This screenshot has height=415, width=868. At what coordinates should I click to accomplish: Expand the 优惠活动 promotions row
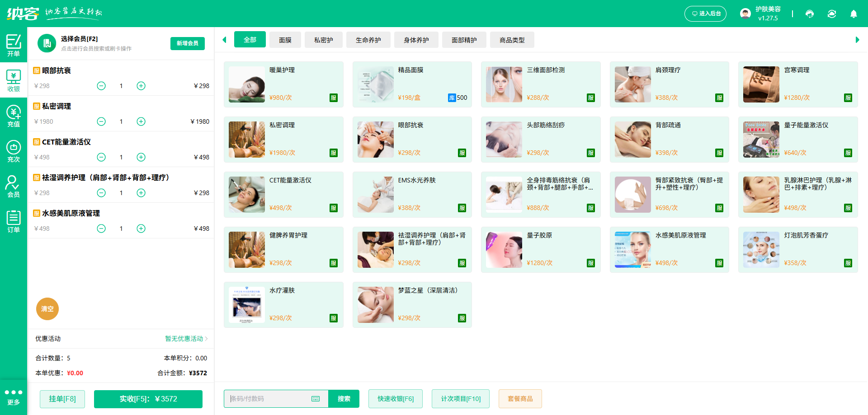pyautogui.click(x=186, y=339)
